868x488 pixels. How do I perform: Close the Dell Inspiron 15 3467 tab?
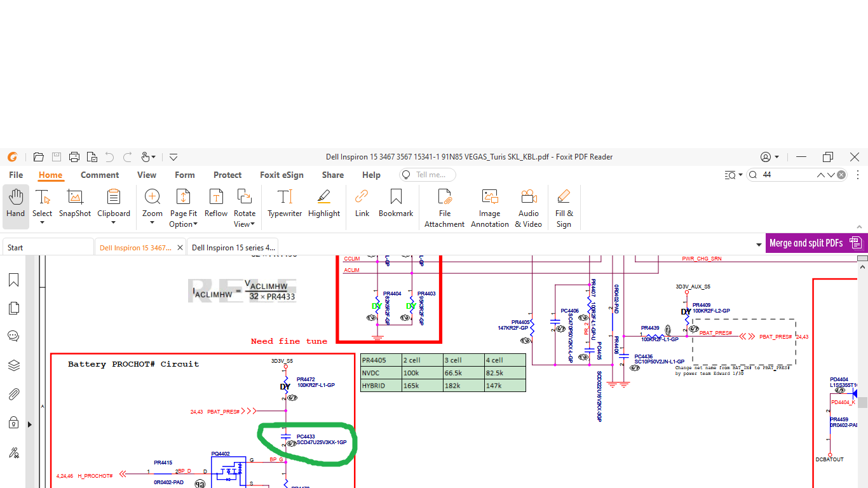tap(180, 248)
